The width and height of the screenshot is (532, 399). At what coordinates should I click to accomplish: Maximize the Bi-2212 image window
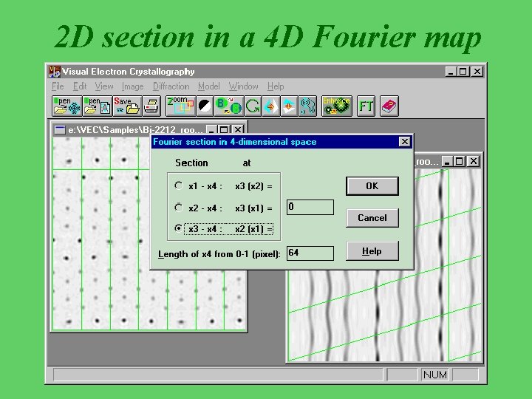coord(224,130)
